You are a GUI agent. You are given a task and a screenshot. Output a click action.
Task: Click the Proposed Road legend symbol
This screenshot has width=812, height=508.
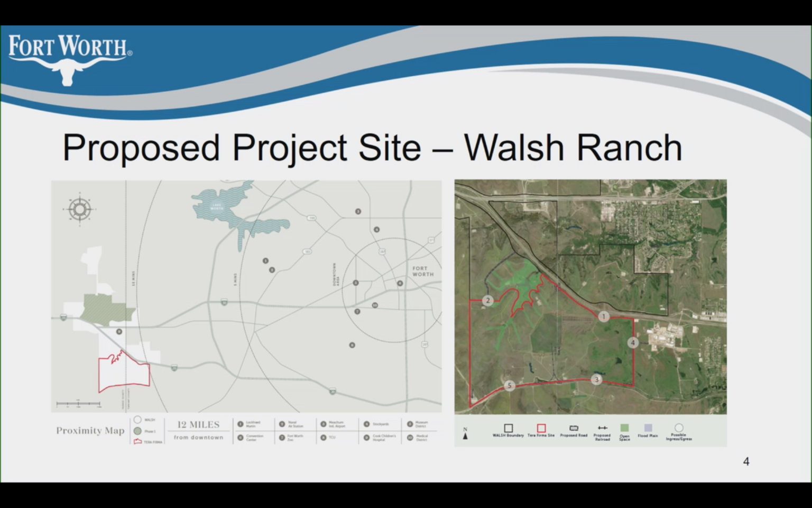tap(574, 428)
